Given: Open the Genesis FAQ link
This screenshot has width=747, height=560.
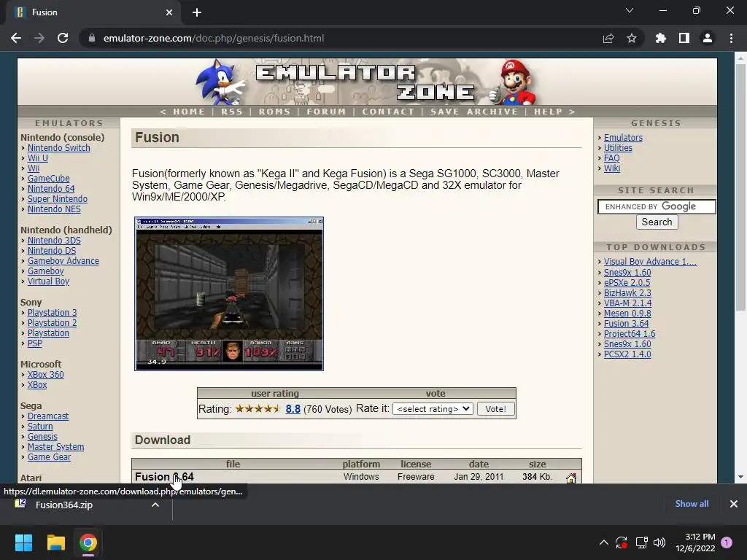Looking at the screenshot, I should click(x=612, y=158).
